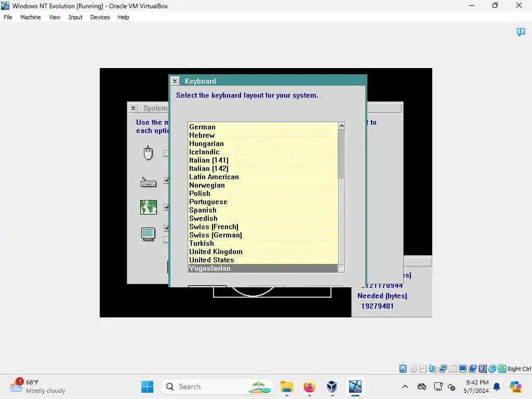Open the Machine menu
This screenshot has width=532, height=399.
[x=30, y=17]
